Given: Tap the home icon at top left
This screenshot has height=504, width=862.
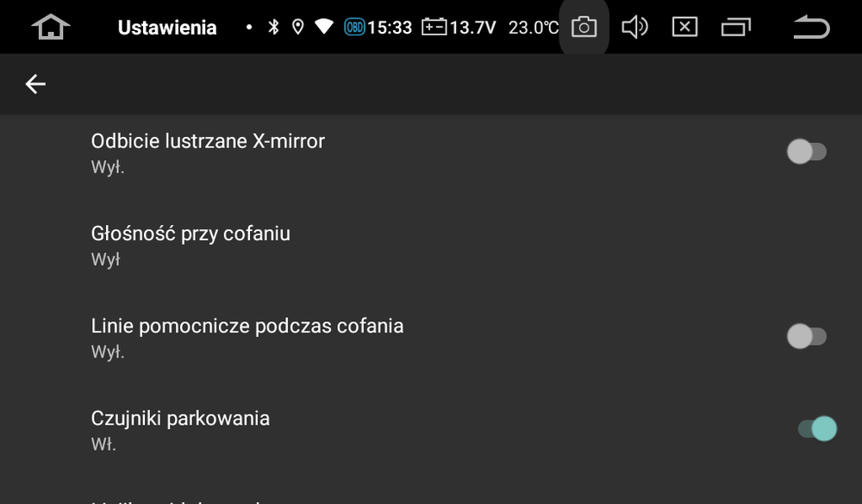Looking at the screenshot, I should pos(51,27).
